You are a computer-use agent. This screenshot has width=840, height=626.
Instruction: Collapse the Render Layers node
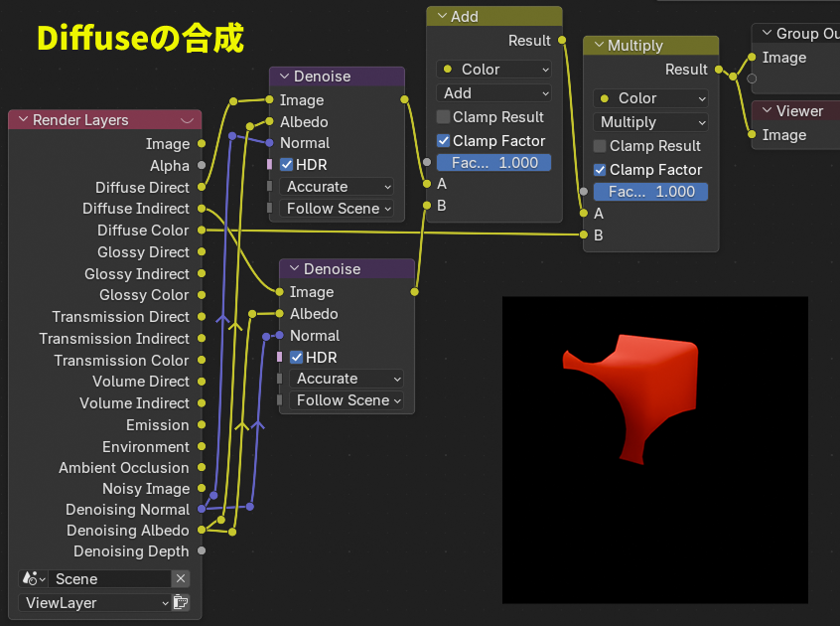[24, 120]
